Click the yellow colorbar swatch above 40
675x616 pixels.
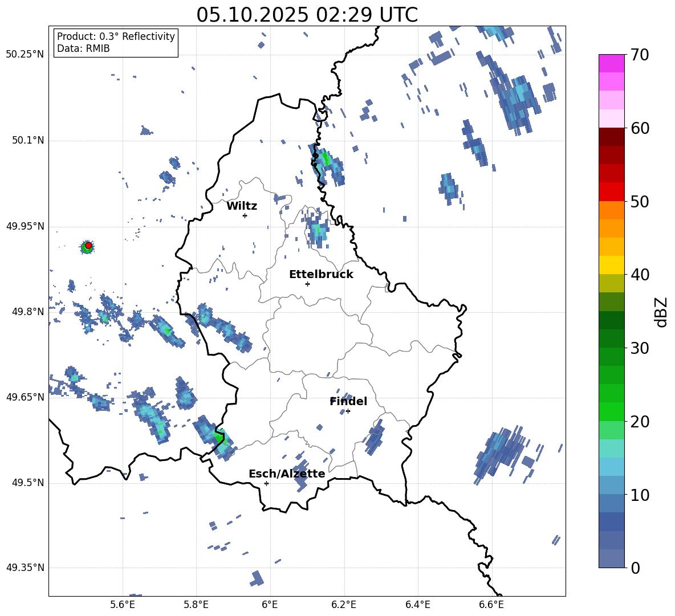(x=611, y=265)
